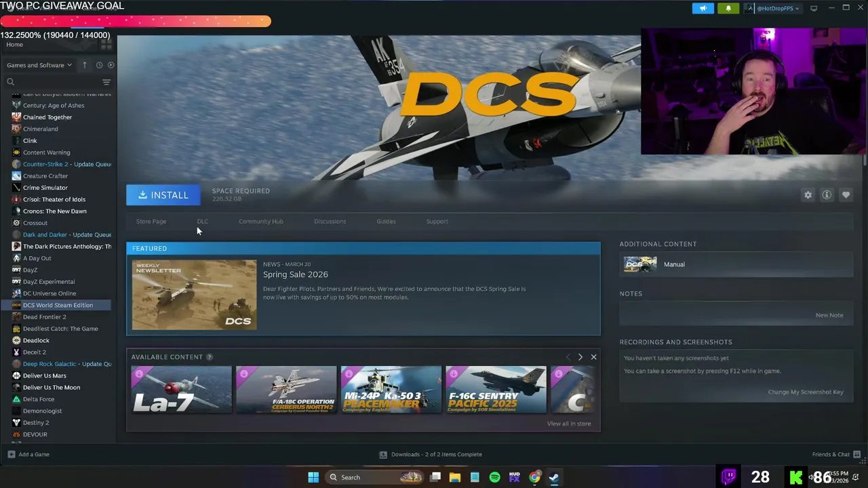This screenshot has width=868, height=488.
Task: Click the Spring Sale 2026 headline
Action: [296, 274]
